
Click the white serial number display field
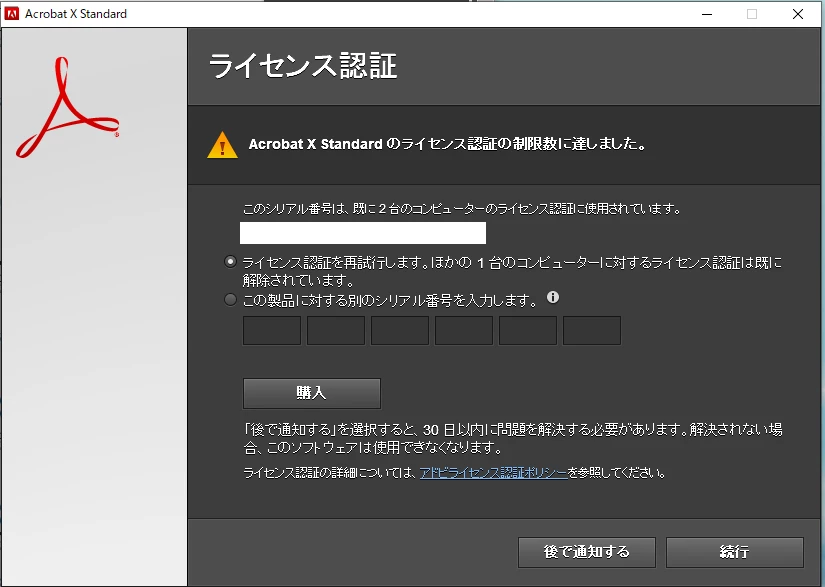pos(363,233)
